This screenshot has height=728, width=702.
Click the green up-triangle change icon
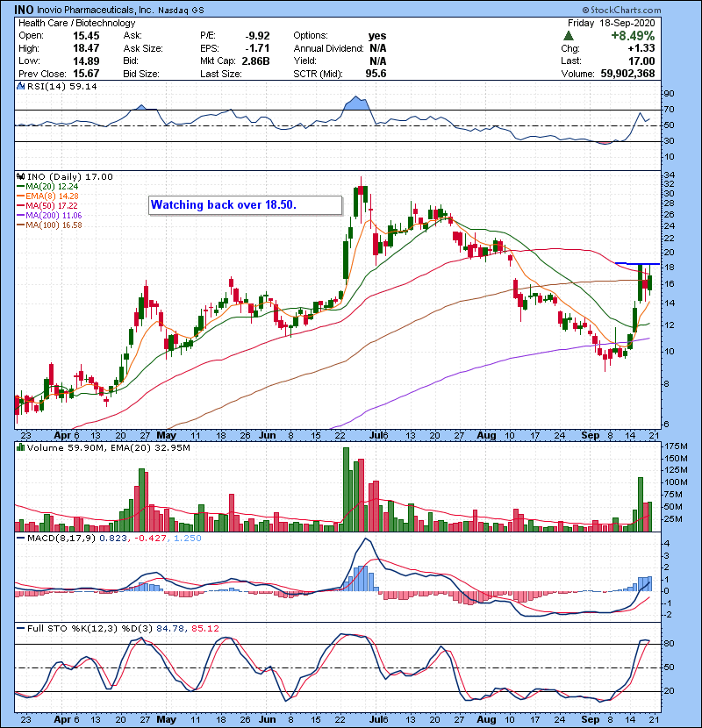568,36
